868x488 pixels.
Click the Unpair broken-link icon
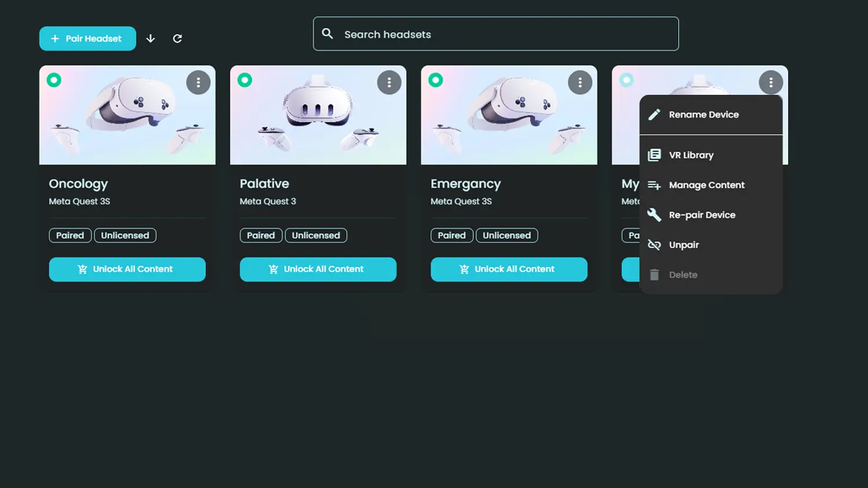654,245
